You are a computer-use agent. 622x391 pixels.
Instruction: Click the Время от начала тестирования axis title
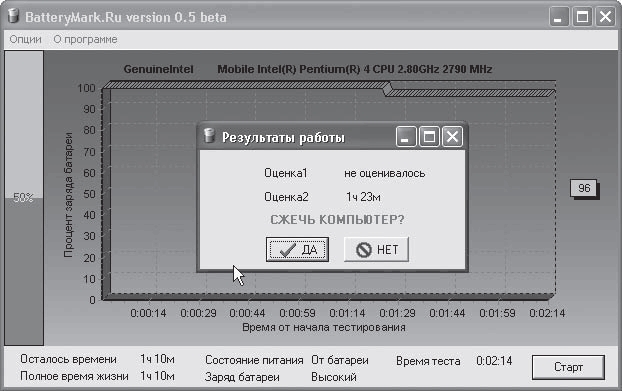pos(324,328)
